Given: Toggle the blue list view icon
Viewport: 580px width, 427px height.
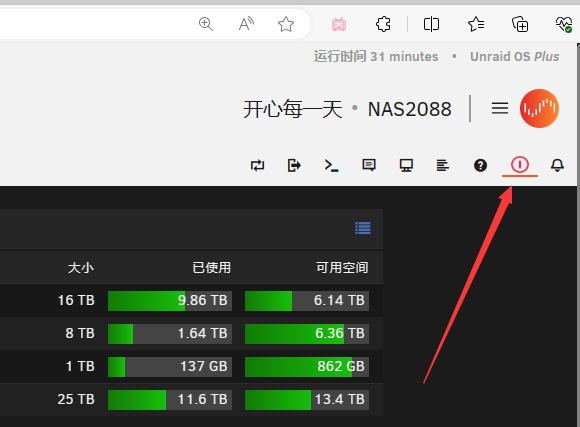Looking at the screenshot, I should 362,228.
